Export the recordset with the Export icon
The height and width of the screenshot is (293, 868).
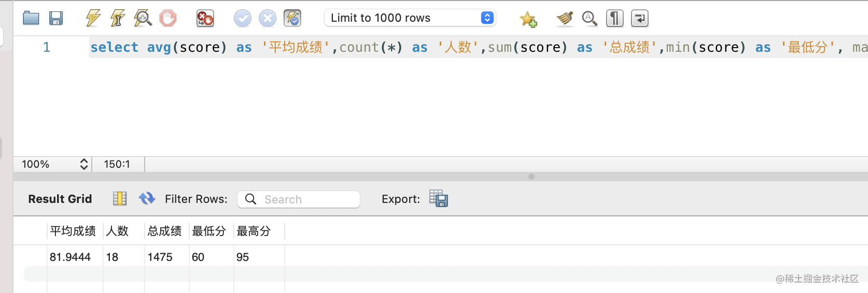pos(438,199)
